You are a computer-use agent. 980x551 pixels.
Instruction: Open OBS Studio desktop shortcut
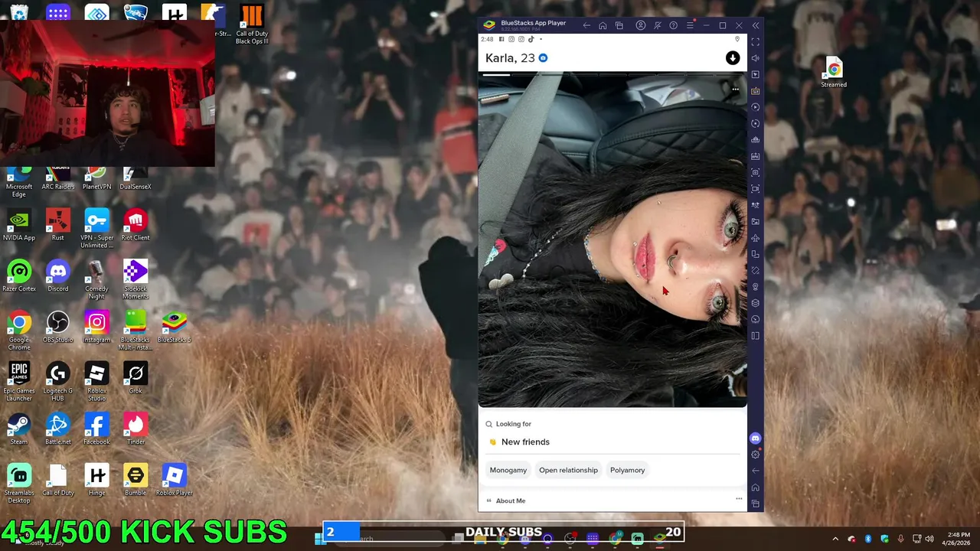(58, 327)
